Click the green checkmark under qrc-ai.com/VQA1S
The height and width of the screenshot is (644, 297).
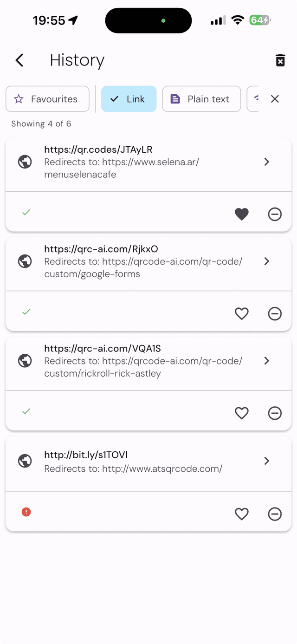(26, 411)
